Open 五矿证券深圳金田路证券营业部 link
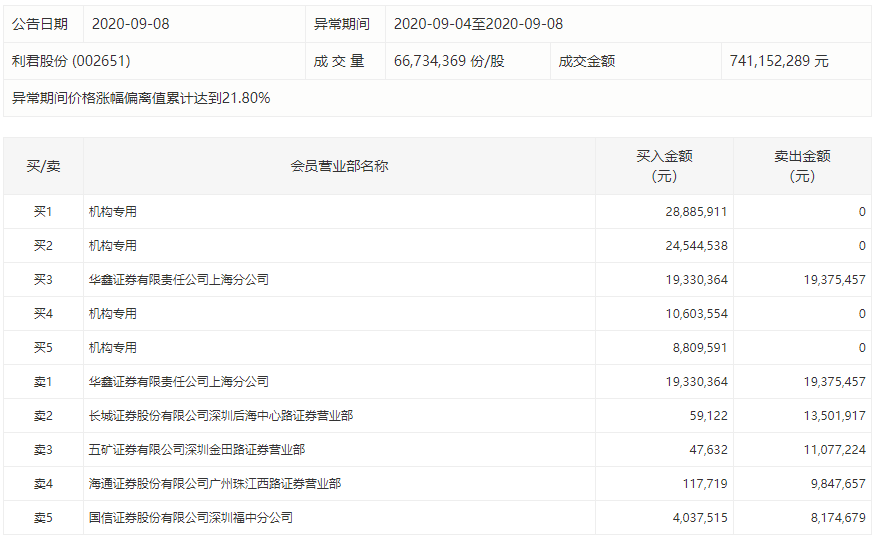The width and height of the screenshot is (875, 538). tap(197, 450)
